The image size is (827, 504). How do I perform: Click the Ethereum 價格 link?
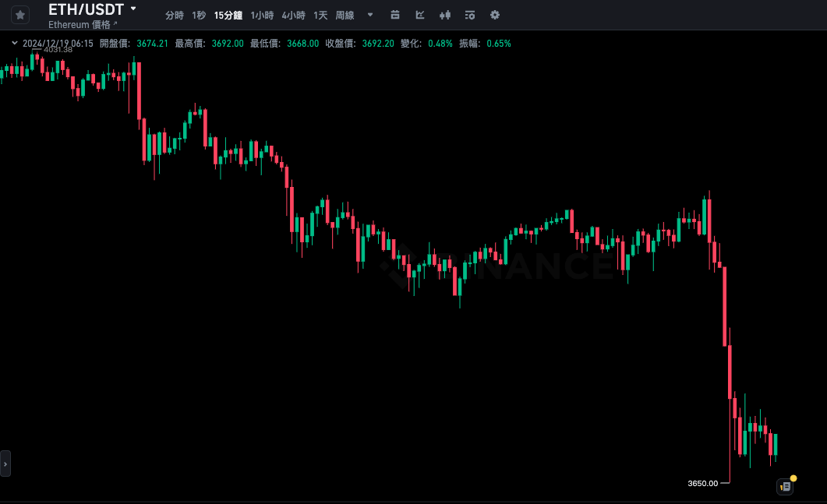[80, 24]
